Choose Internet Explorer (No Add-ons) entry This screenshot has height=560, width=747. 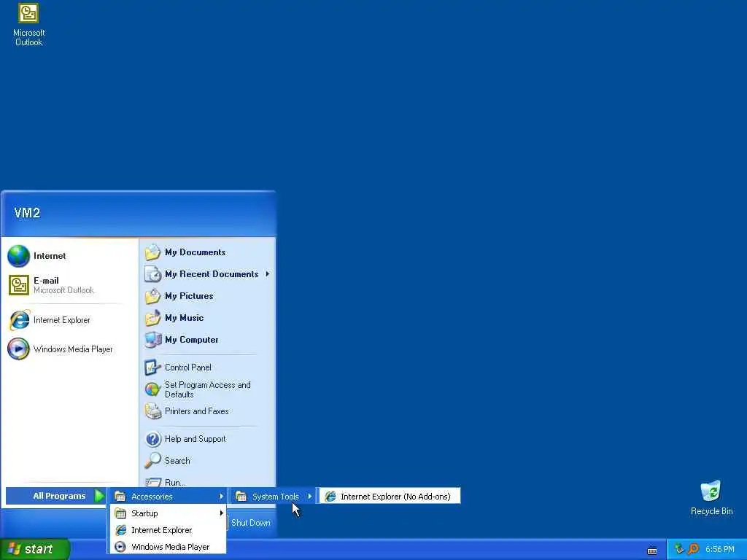tap(390, 496)
